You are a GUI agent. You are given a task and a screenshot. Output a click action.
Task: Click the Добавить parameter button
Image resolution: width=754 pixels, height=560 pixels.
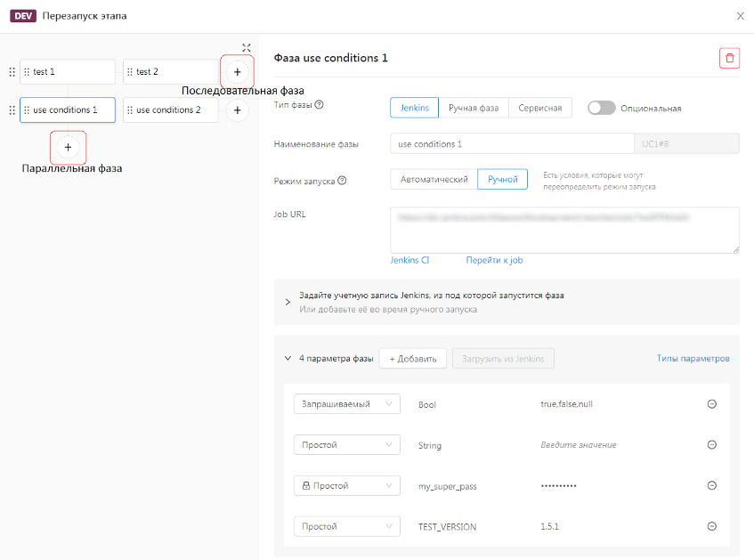click(x=412, y=359)
